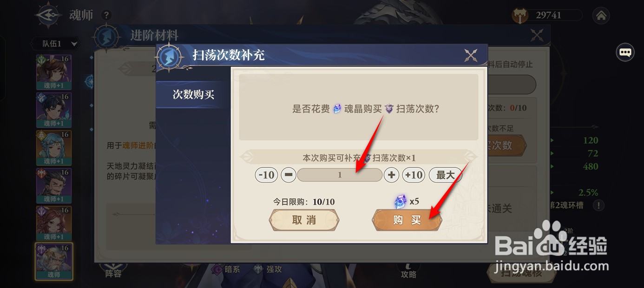Click the 取消 button

point(304,220)
